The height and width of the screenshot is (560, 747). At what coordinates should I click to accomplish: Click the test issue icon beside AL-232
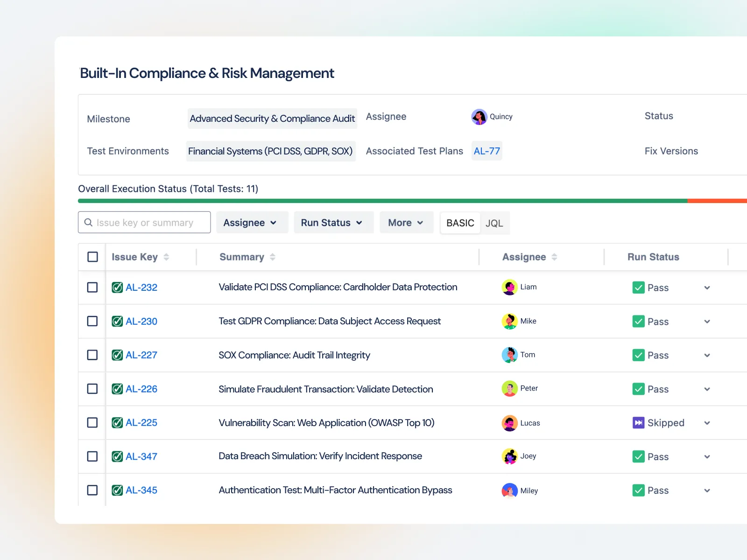[x=117, y=287]
